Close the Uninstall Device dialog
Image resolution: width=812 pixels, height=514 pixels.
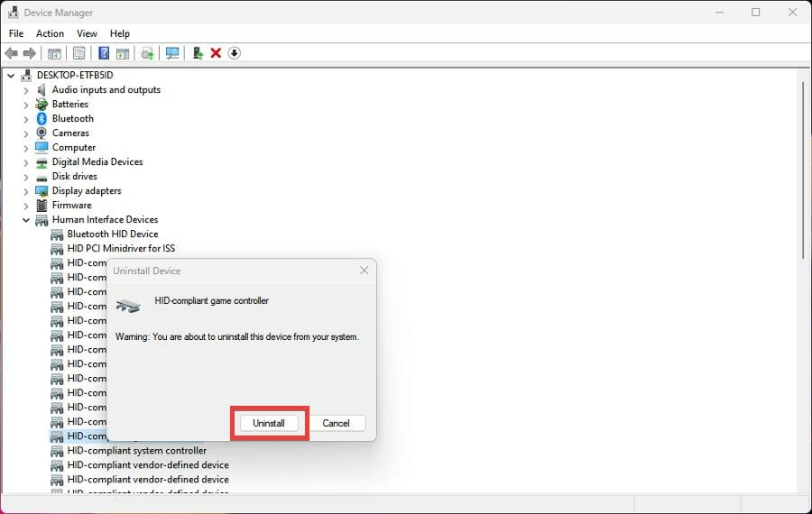[x=364, y=271]
